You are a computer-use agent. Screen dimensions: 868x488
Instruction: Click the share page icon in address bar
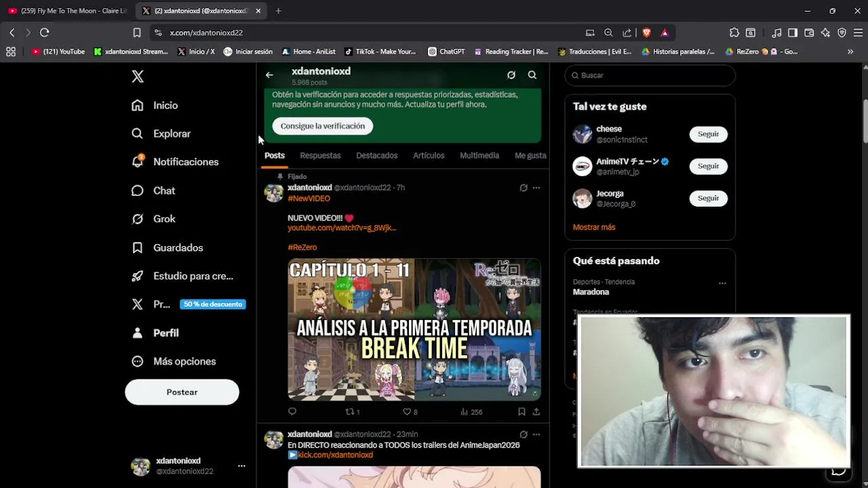pos(627,33)
